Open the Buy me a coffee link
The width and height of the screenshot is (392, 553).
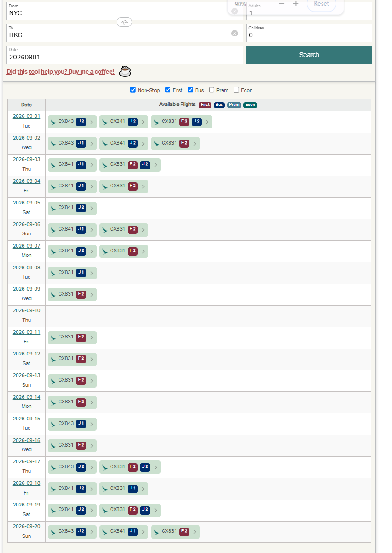pos(60,72)
